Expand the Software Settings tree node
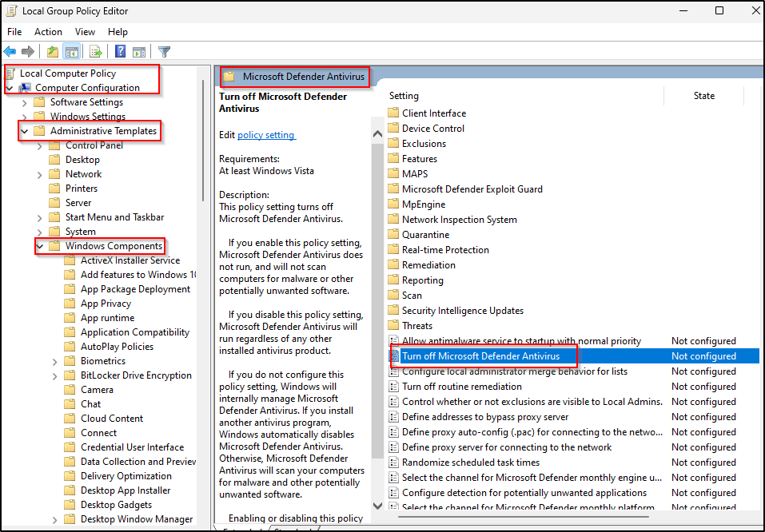 (x=25, y=102)
